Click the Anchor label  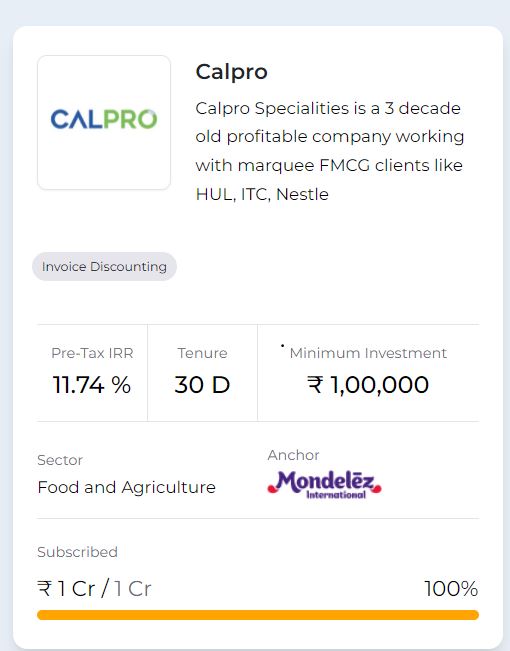tap(293, 455)
